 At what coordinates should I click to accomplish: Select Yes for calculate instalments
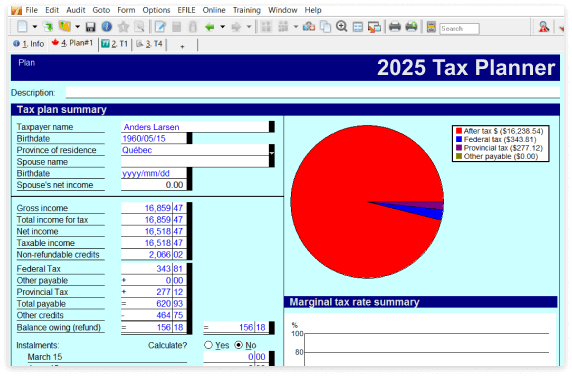pos(208,345)
